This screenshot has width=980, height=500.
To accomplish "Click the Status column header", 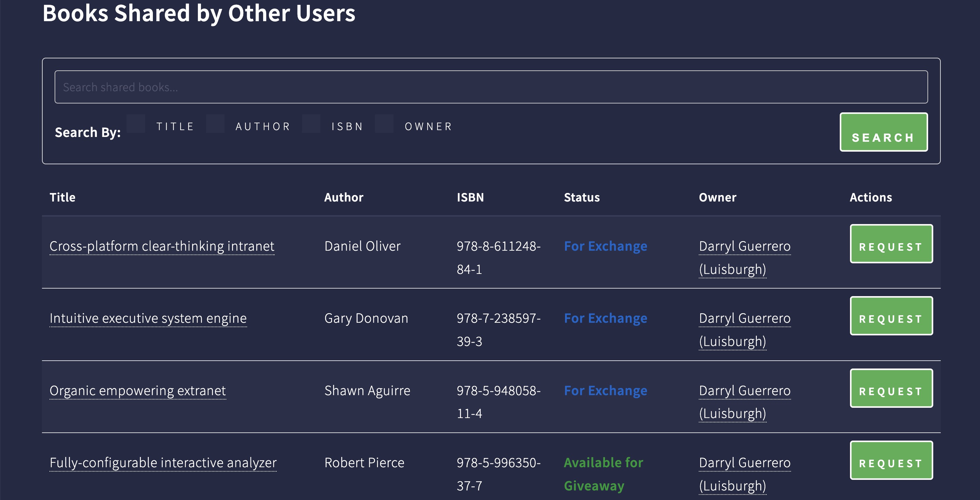I will tap(581, 197).
